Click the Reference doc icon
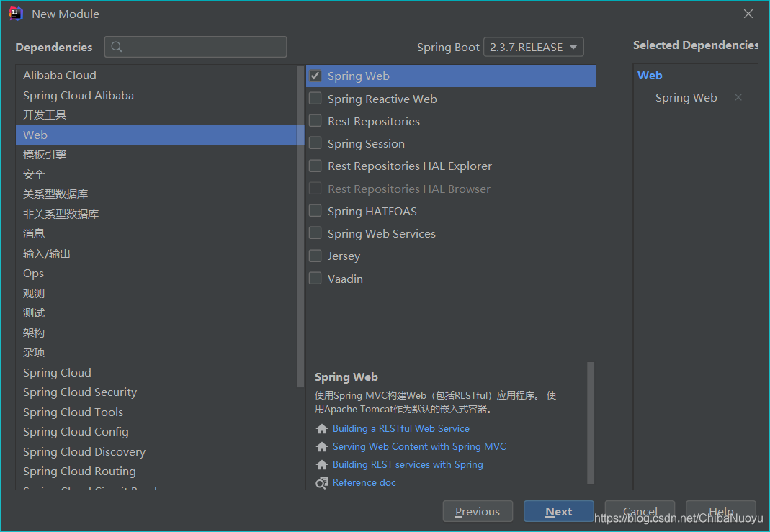Viewport: 770px width, 532px height. 322,483
